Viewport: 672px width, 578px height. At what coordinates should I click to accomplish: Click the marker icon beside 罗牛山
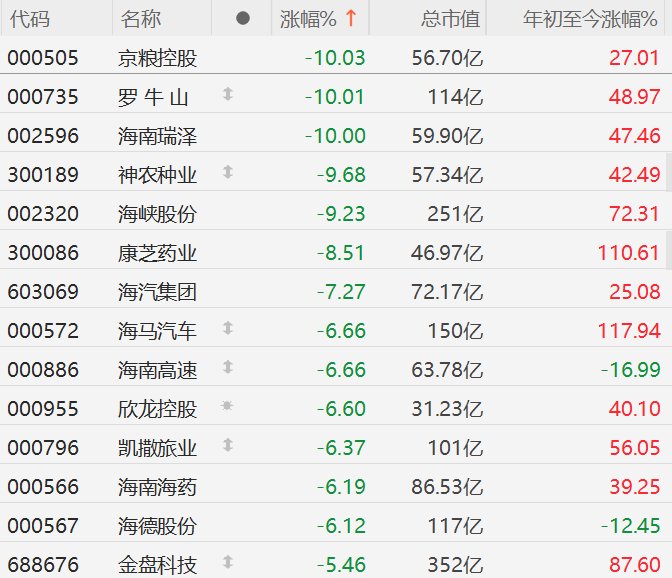pos(228,94)
